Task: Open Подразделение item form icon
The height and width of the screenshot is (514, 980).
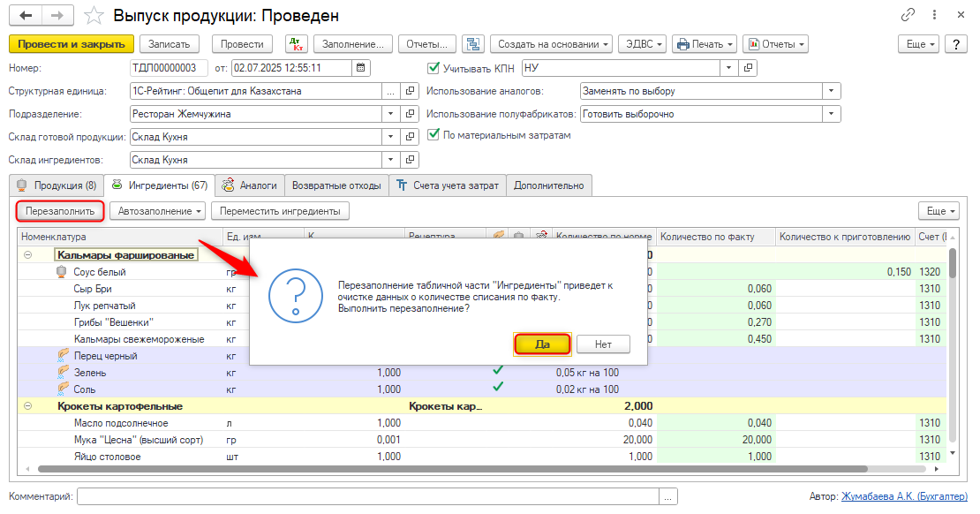Action: coord(410,114)
